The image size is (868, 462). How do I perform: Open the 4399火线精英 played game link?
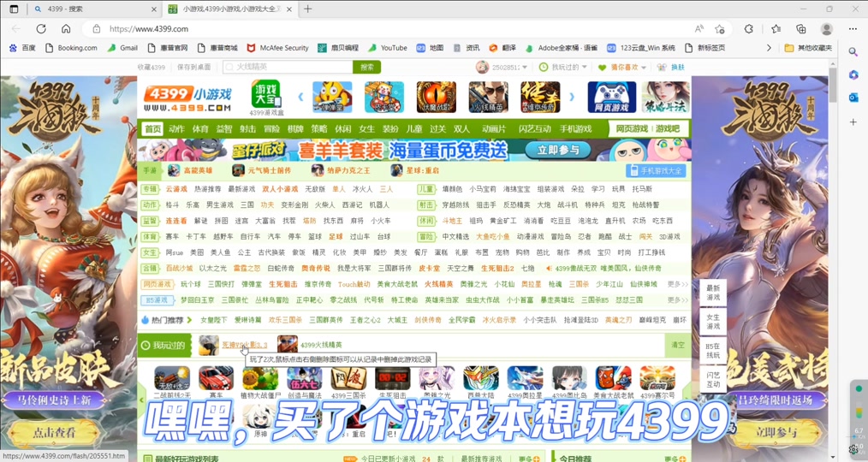[321, 345]
